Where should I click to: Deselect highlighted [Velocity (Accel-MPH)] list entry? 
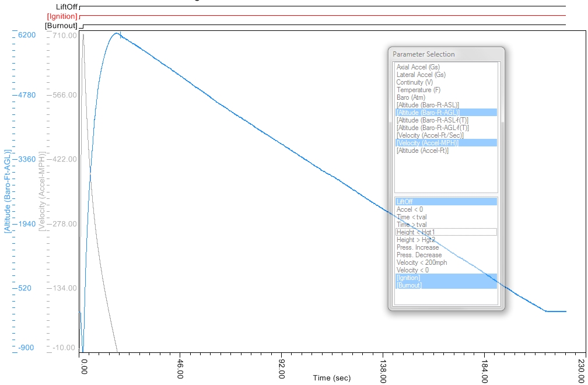(x=446, y=143)
